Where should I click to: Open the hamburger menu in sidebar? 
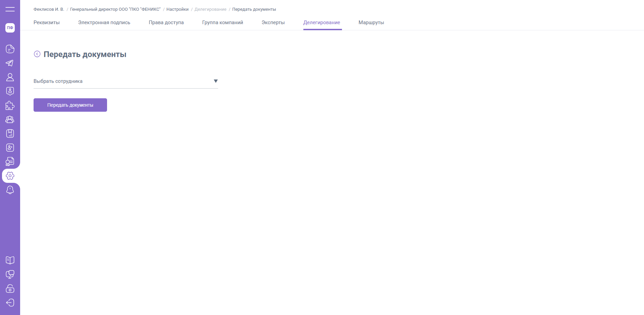(x=10, y=9)
